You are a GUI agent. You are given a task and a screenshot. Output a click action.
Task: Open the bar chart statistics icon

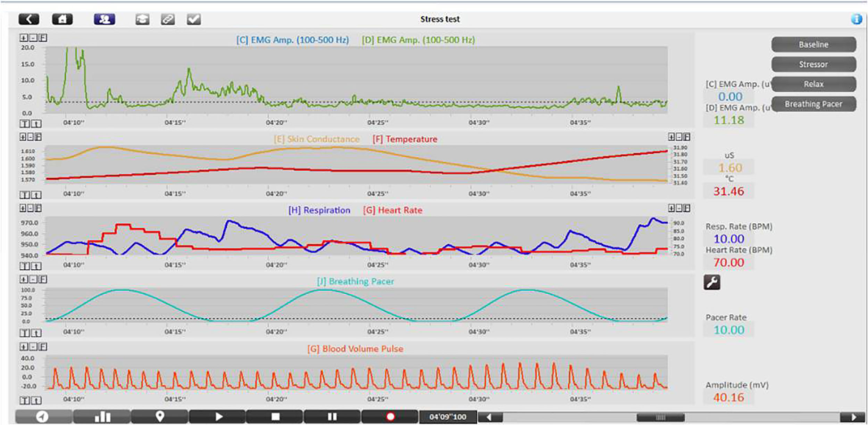pos(102,416)
